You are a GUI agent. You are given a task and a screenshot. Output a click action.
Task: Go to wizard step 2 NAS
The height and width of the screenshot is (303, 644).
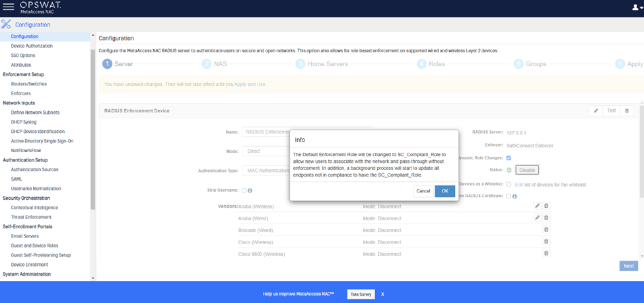coord(214,64)
